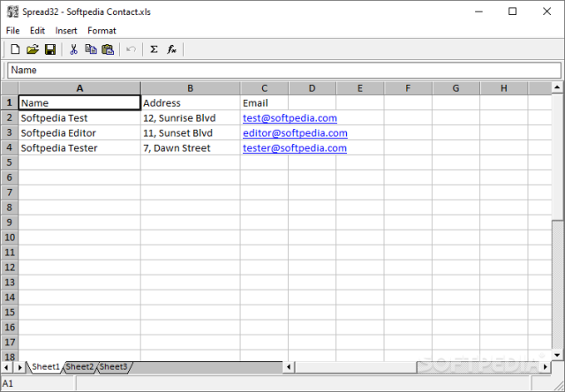Select the cell containing Email
Image resolution: width=565 pixels, height=392 pixels.
264,102
